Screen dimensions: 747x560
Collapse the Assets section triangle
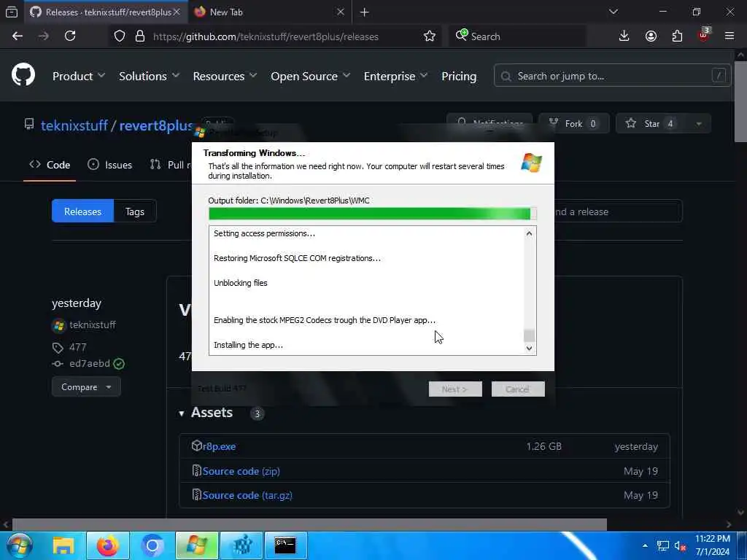182,414
